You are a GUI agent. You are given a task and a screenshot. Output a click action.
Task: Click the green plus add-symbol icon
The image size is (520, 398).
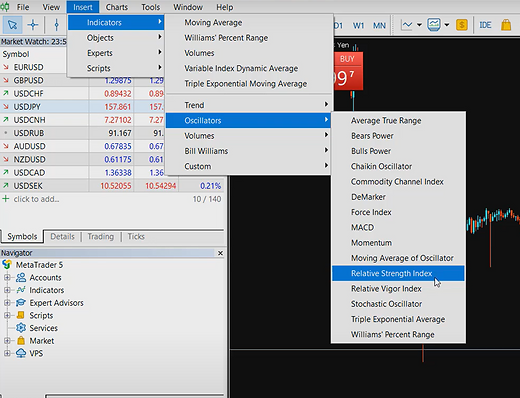click(x=6, y=199)
